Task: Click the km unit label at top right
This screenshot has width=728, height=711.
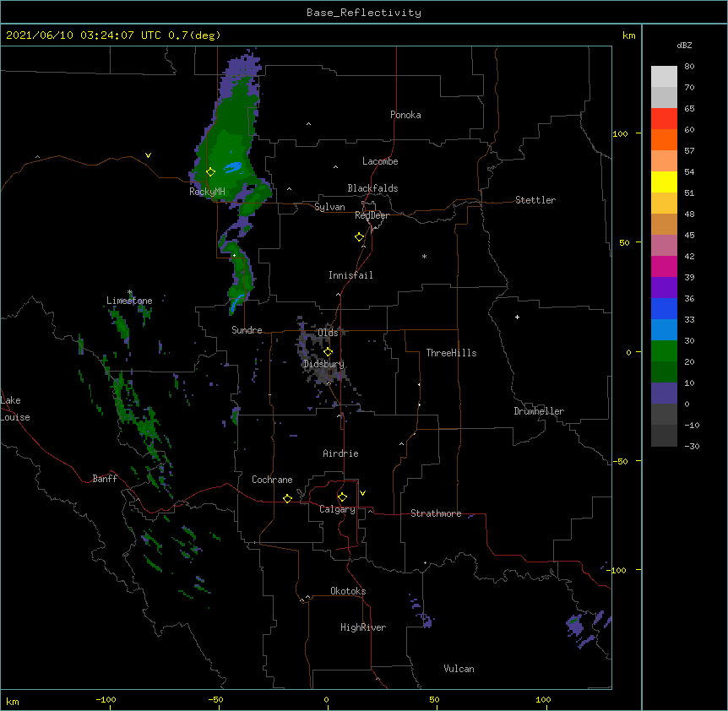Action: click(x=628, y=35)
